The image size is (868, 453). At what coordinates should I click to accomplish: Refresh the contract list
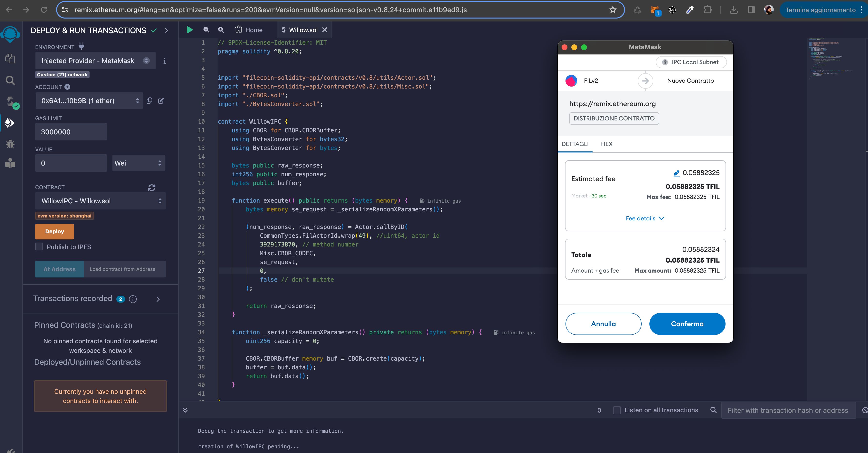pos(152,188)
